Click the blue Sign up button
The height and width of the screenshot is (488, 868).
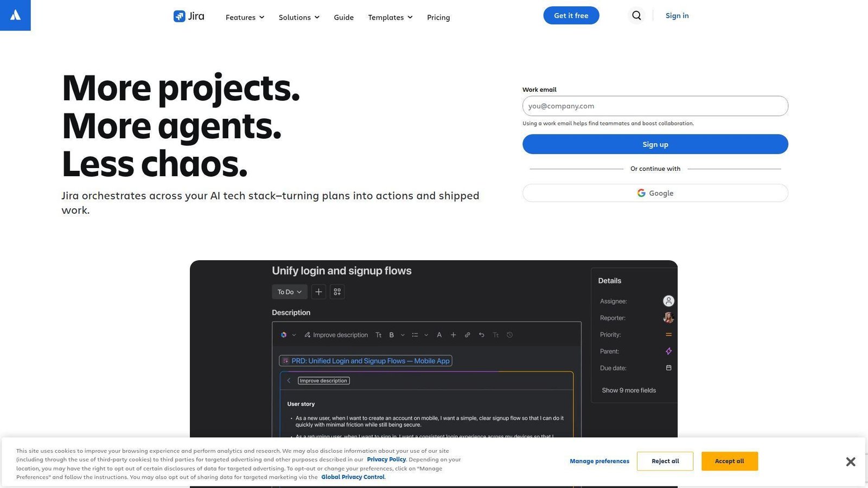coord(655,144)
